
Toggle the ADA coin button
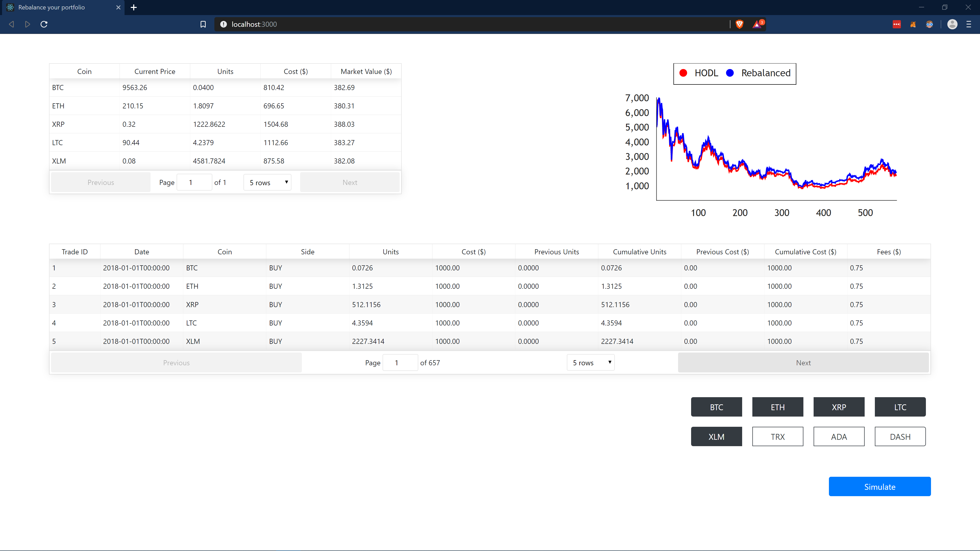point(839,436)
